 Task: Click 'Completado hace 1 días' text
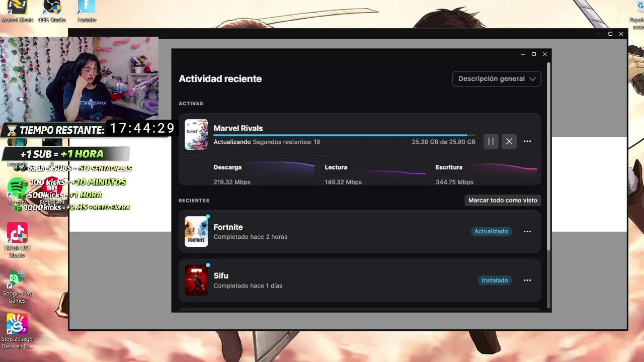pos(248,286)
